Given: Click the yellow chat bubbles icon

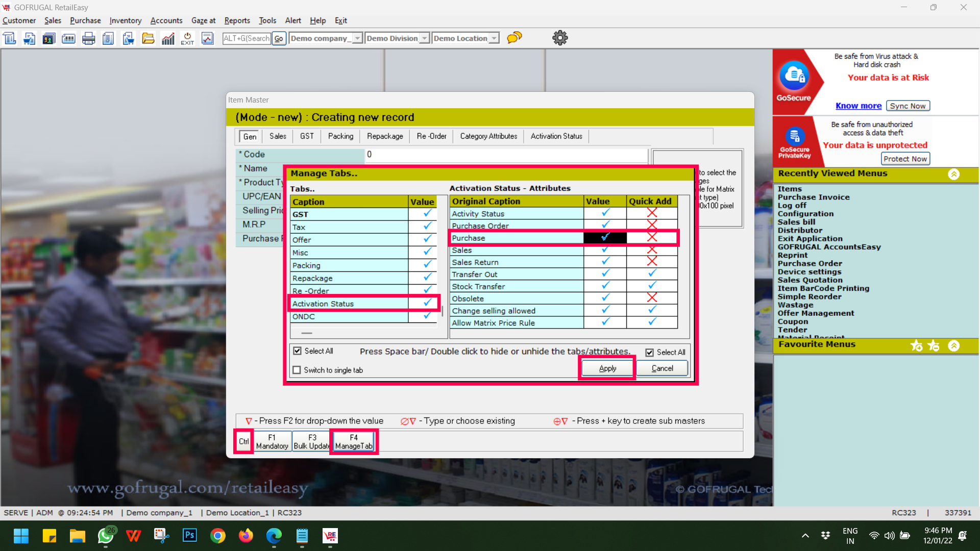Looking at the screenshot, I should point(514,38).
